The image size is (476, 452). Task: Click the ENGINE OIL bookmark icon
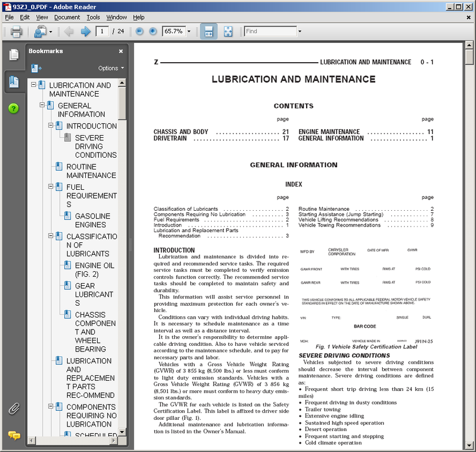(68, 265)
